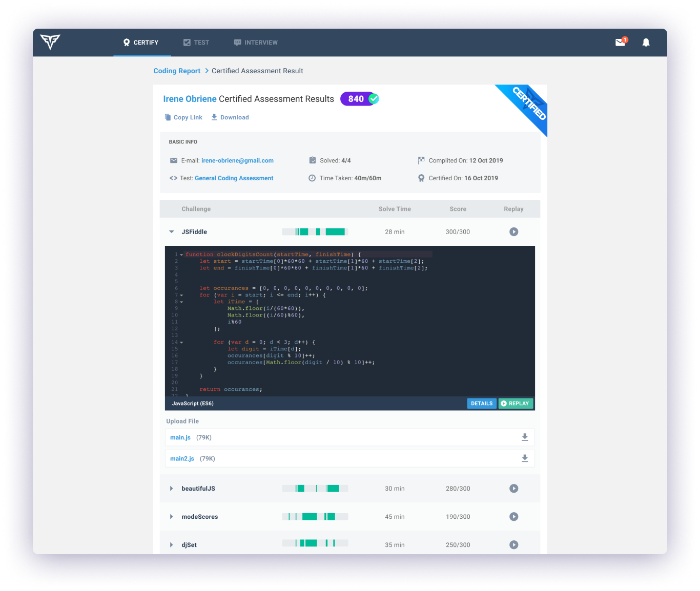Download main2.js with the arrow icon
This screenshot has width=700, height=591.
pos(525,458)
